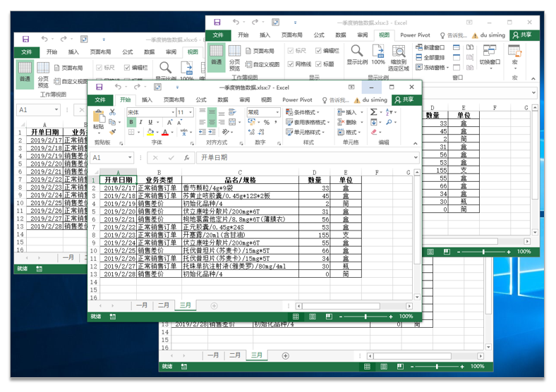The height and width of the screenshot is (392, 556).
Task: Click the Format Painter brush icon
Action: (113, 132)
